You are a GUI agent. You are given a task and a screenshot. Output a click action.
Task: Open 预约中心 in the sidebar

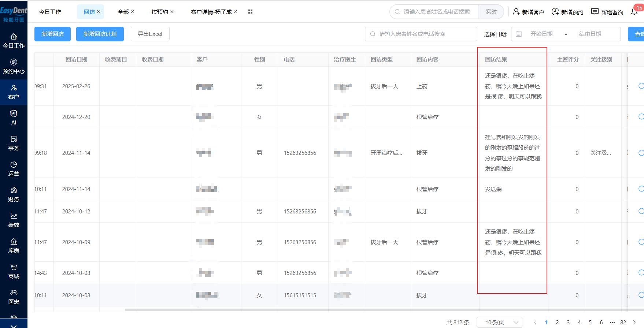tap(14, 67)
